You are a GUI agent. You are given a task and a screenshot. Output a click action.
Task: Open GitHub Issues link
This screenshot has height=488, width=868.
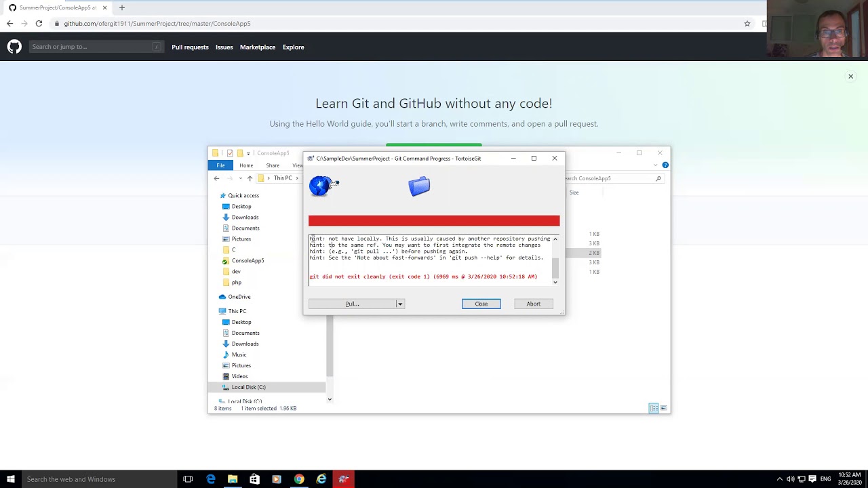pyautogui.click(x=224, y=47)
